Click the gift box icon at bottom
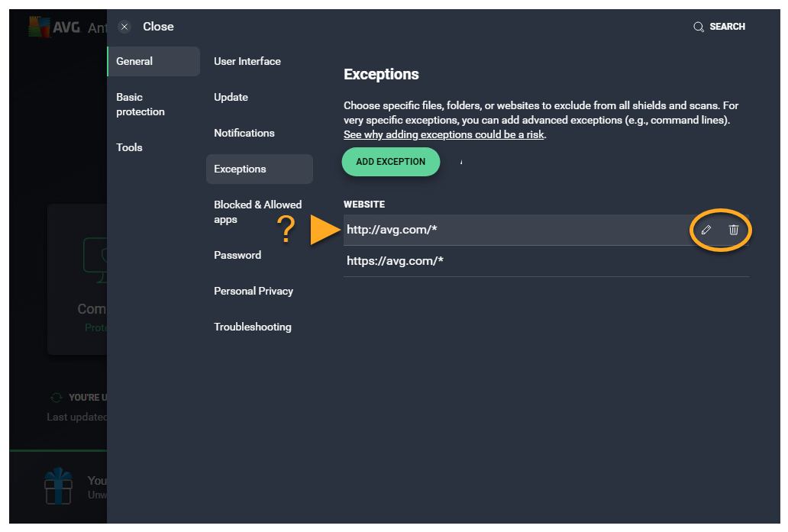The height and width of the screenshot is (532, 788). pos(58,486)
